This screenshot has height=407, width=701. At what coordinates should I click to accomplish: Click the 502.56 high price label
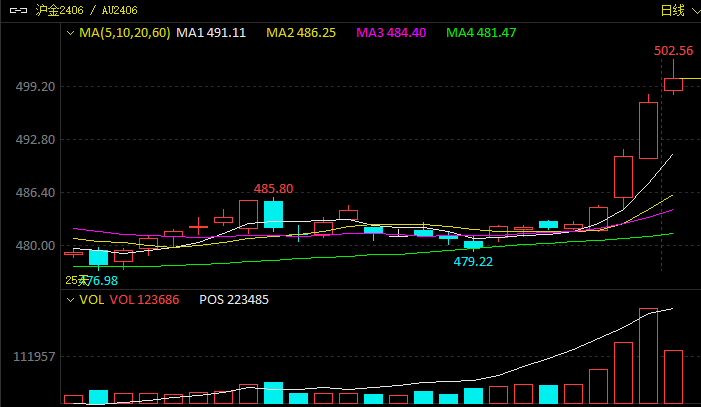(673, 51)
